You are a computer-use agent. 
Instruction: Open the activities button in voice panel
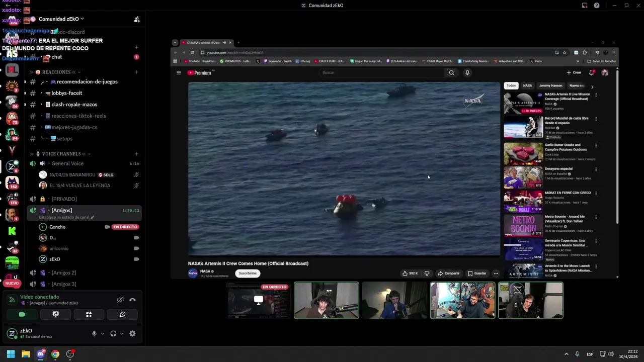coord(89,314)
